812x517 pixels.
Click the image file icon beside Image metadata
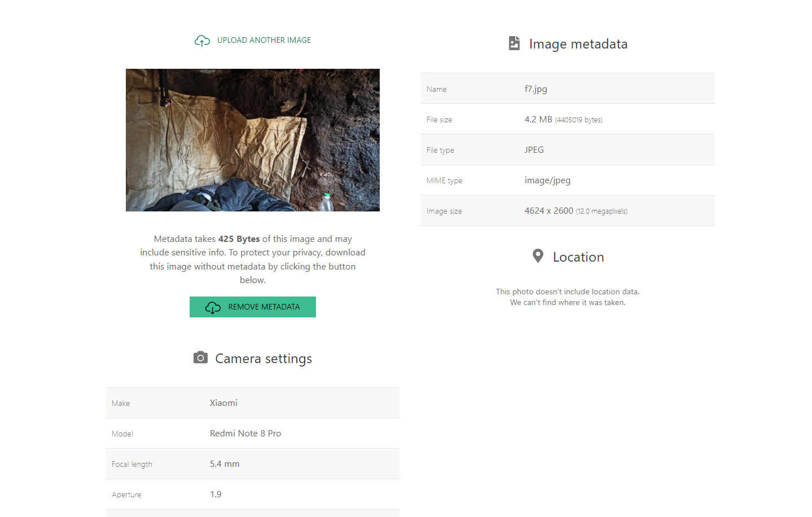click(x=514, y=43)
